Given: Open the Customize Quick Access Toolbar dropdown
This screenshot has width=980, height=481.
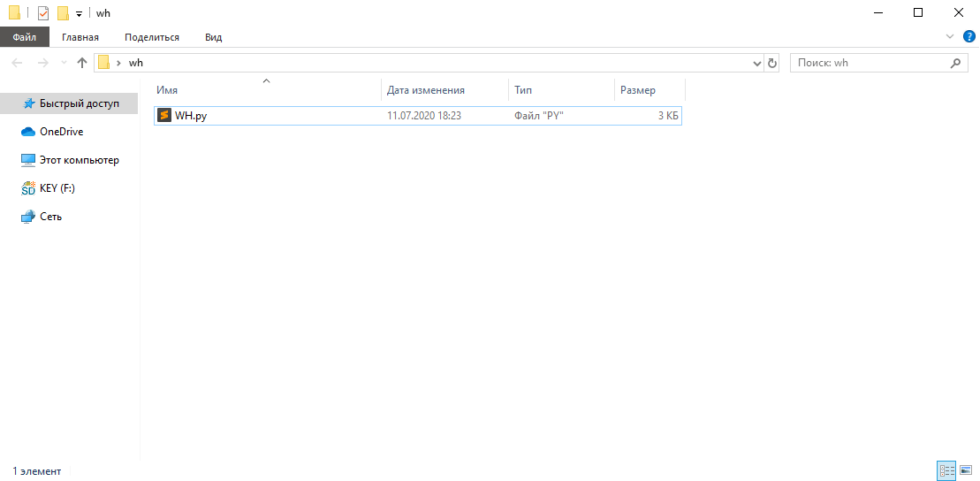Looking at the screenshot, I should click(79, 14).
